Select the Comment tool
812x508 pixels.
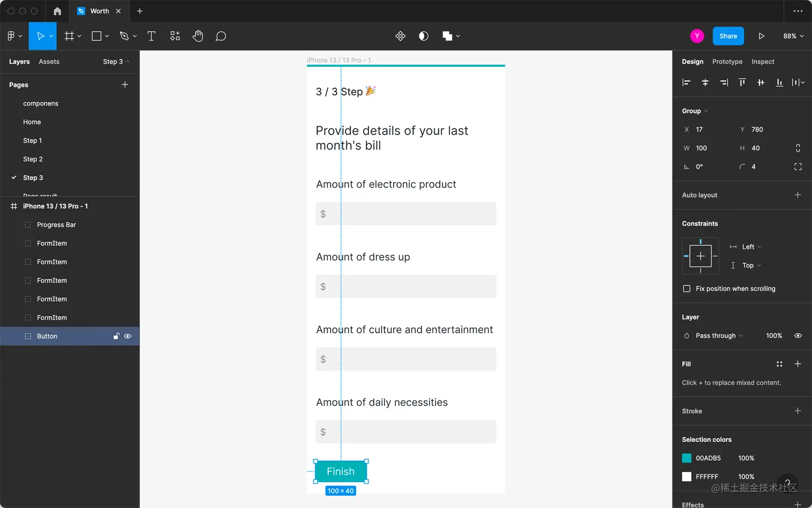pyautogui.click(x=221, y=36)
